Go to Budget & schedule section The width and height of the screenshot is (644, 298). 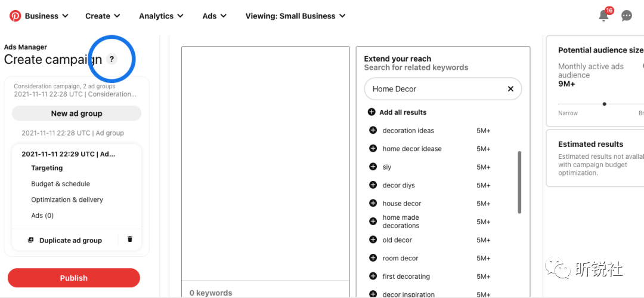pyautogui.click(x=60, y=184)
